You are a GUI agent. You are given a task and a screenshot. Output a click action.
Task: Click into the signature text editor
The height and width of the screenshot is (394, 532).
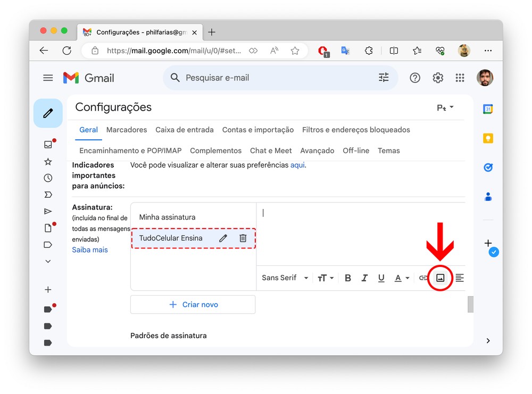[361, 234]
